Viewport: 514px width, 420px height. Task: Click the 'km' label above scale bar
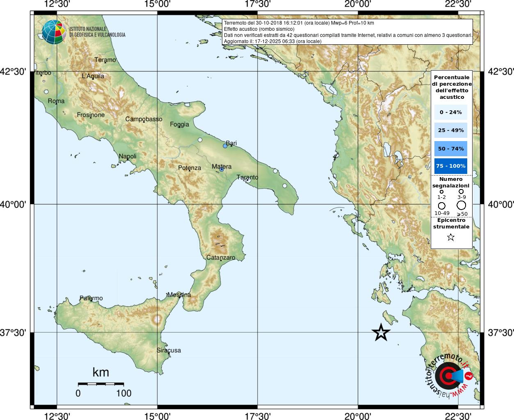point(101,372)
